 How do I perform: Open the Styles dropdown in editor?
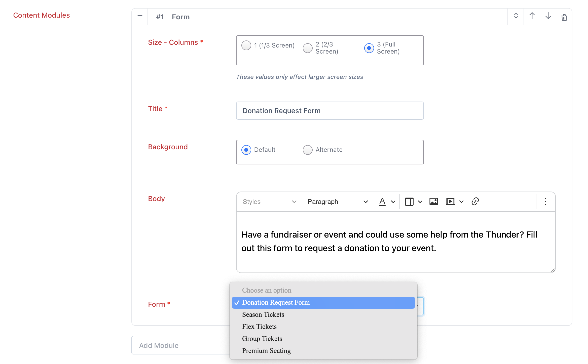pyautogui.click(x=269, y=202)
